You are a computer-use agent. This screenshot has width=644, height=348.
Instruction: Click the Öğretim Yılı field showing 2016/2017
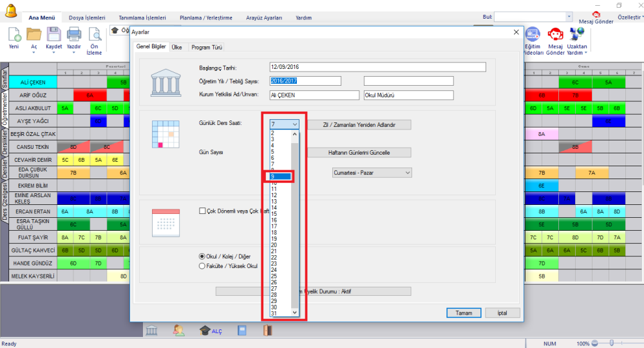305,81
